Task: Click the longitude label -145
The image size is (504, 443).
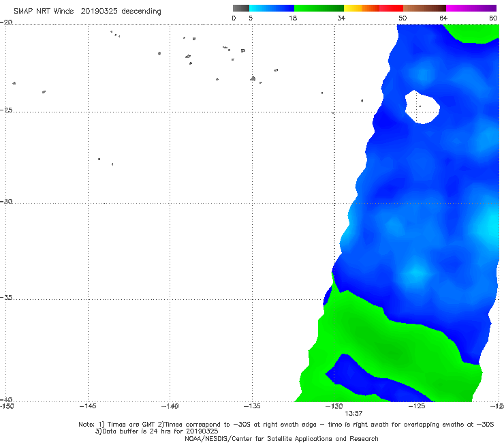Action: point(88,406)
